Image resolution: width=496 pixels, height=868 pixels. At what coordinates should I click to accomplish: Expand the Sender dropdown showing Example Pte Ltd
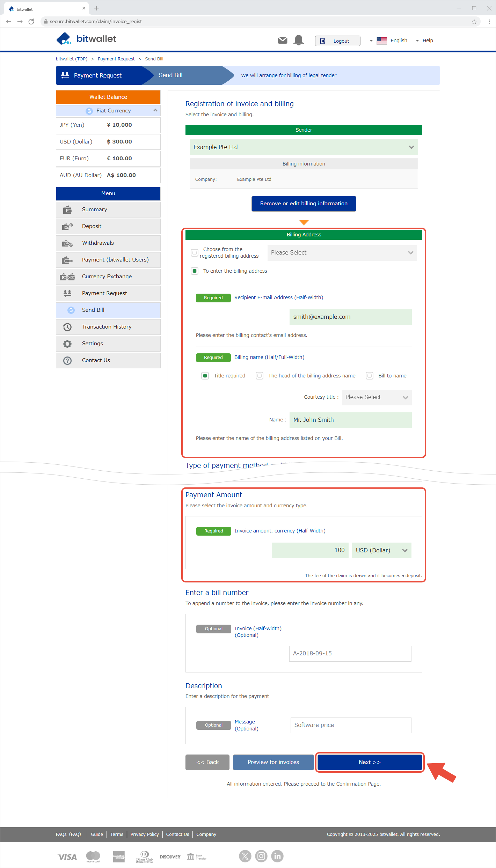pos(304,147)
